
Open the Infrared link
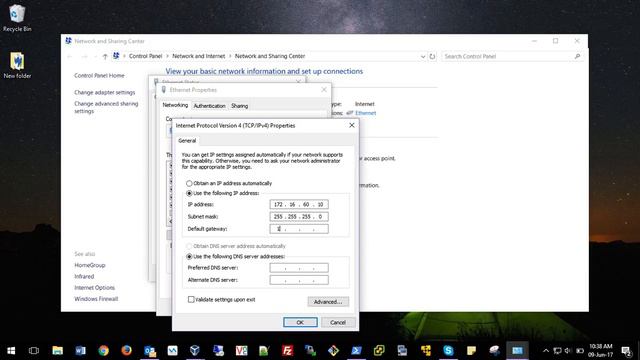point(84,276)
